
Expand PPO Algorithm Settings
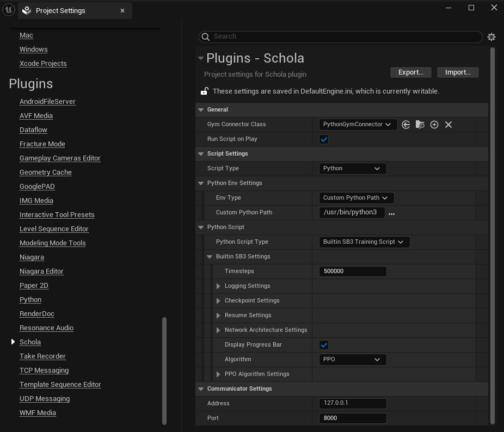pyautogui.click(x=218, y=374)
